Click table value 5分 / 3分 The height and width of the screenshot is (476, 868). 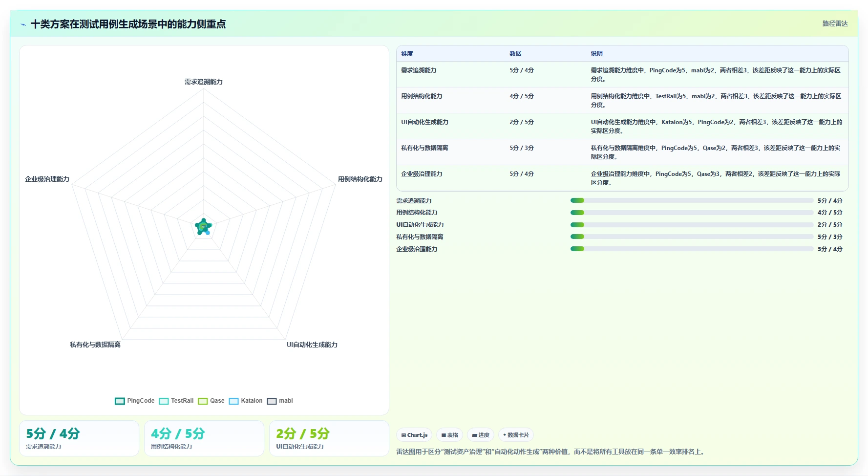click(522, 148)
